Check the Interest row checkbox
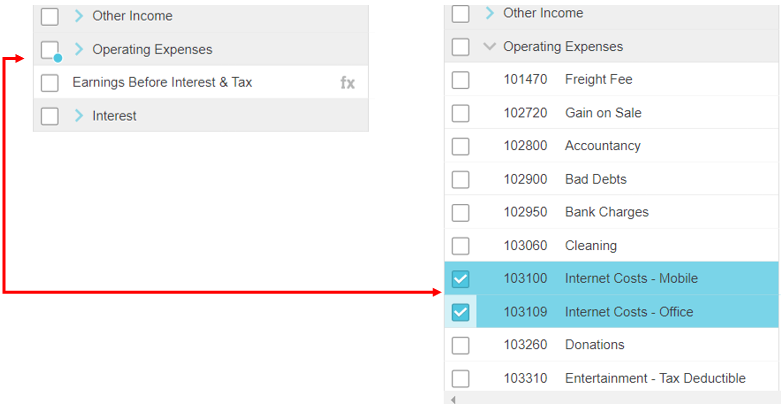This screenshot has height=409, width=781. (x=50, y=116)
